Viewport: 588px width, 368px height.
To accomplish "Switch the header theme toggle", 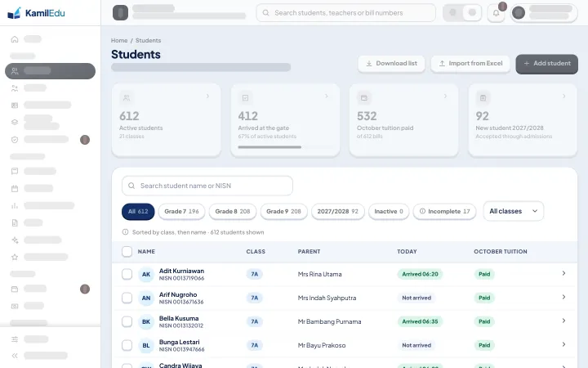I will pyautogui.click(x=462, y=13).
